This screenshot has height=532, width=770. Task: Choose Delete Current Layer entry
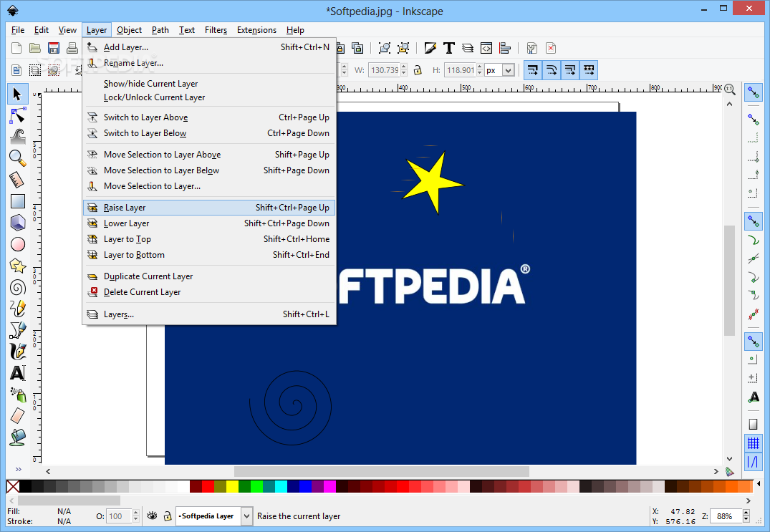click(209, 292)
